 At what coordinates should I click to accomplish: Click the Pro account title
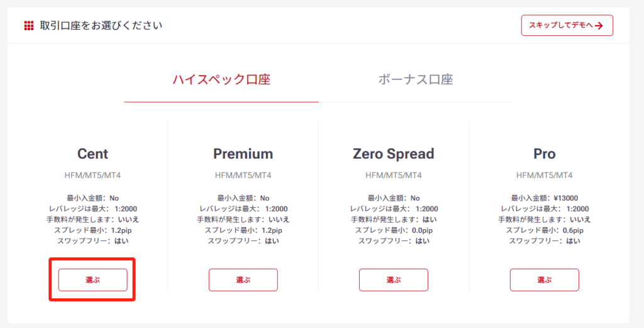click(544, 154)
